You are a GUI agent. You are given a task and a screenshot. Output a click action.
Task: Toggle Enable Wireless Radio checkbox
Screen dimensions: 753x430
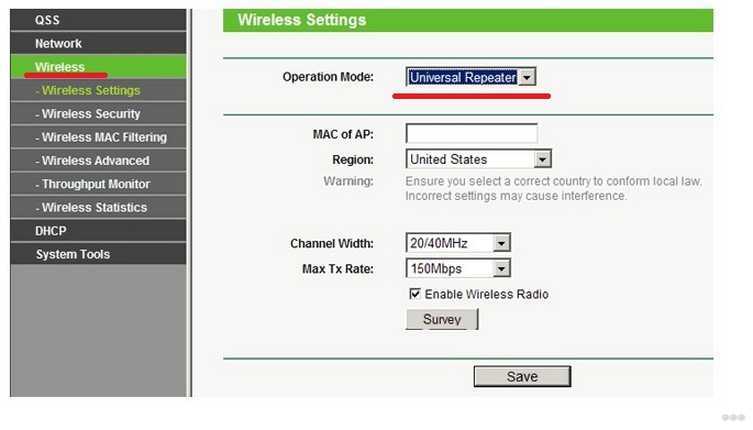click(x=414, y=294)
